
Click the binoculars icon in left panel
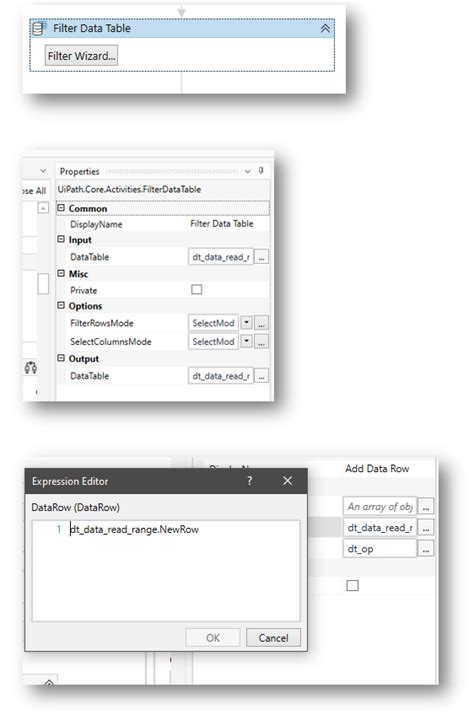31,367
